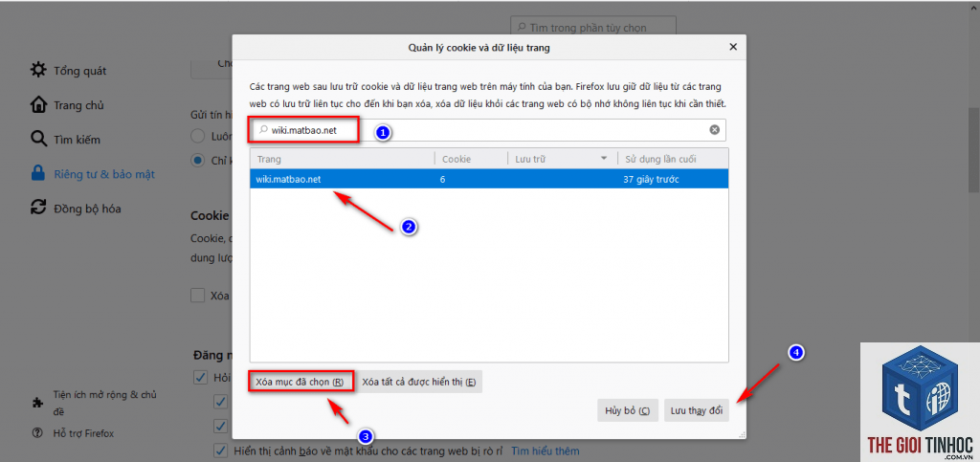Screen dimensions: 980x462
Task: Open the Tìm hiểu thêm link
Action: point(546,451)
